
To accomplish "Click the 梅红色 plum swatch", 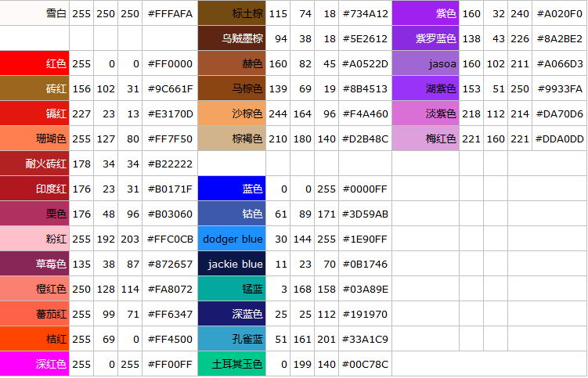I will click(x=426, y=139).
